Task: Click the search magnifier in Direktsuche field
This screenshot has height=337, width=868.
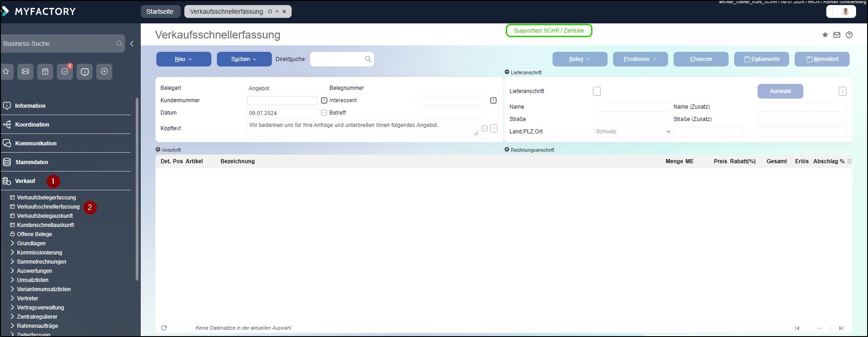Action: 368,59
